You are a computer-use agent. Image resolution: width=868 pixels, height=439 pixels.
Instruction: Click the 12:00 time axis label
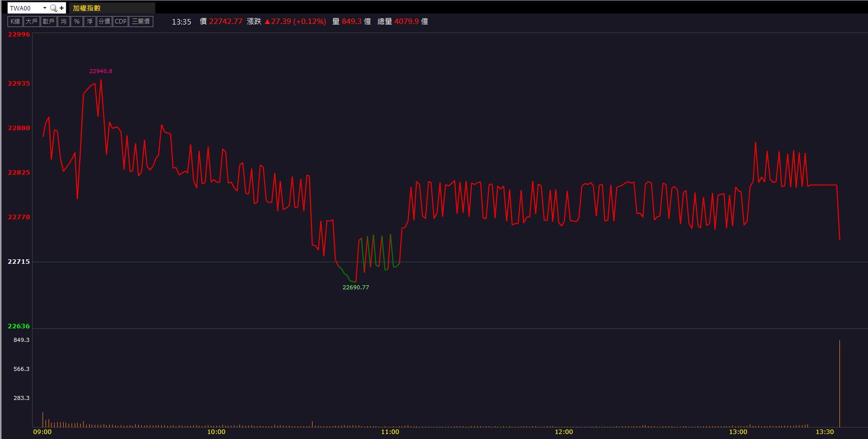click(x=564, y=432)
